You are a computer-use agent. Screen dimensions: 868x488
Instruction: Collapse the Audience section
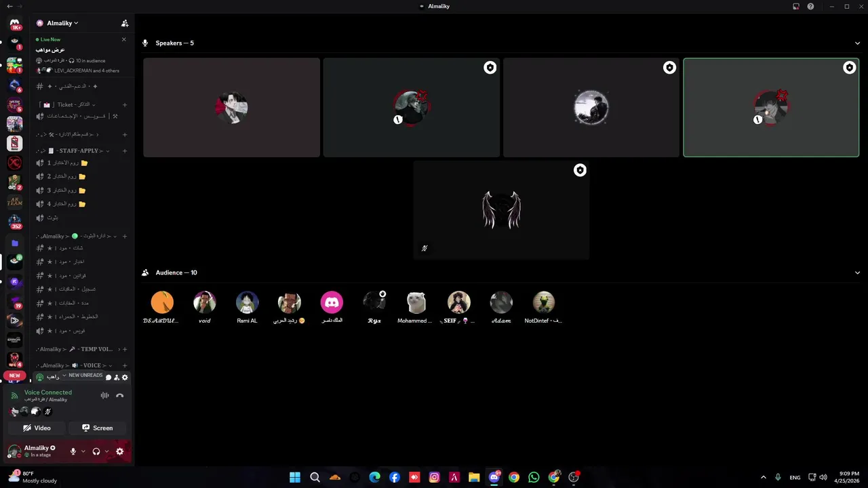(x=858, y=272)
